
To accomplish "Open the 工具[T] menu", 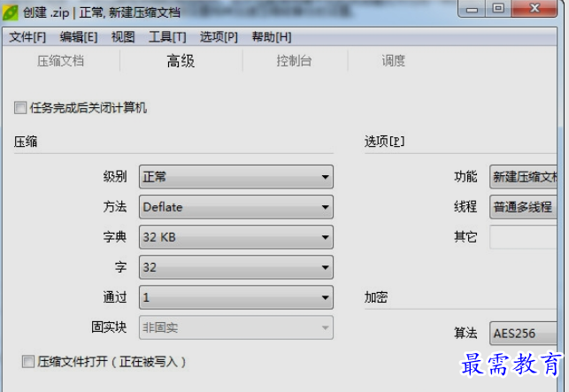I will point(167,37).
